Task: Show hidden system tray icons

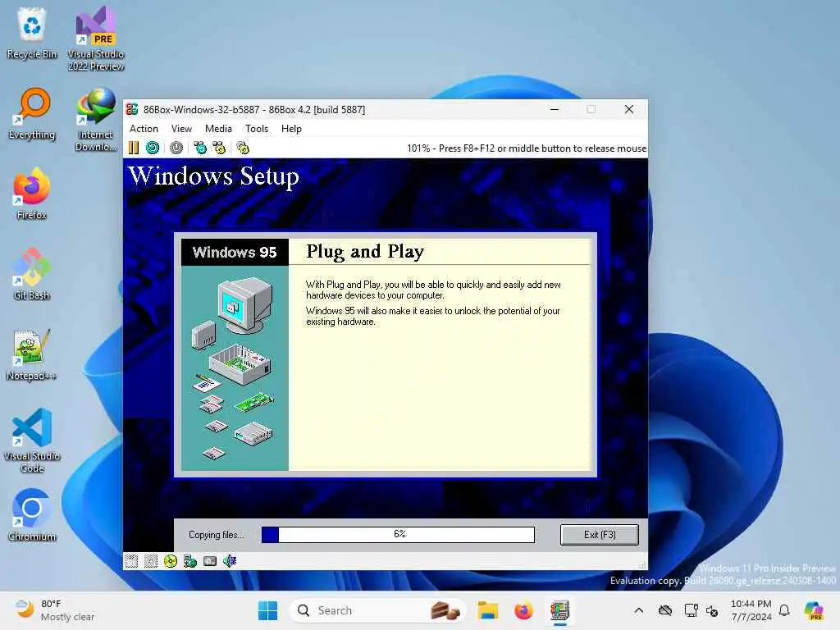Action: pyautogui.click(x=638, y=610)
